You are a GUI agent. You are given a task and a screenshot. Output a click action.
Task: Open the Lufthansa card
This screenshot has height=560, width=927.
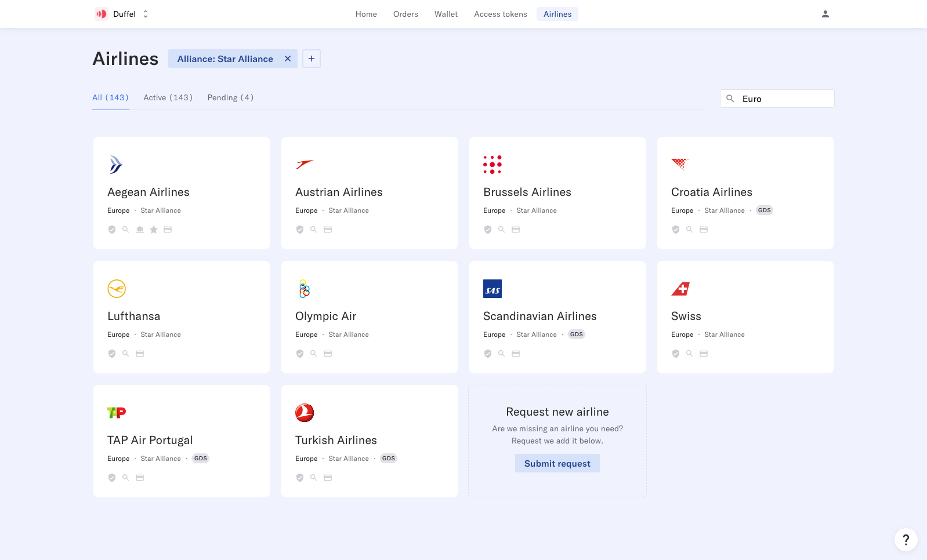point(182,317)
